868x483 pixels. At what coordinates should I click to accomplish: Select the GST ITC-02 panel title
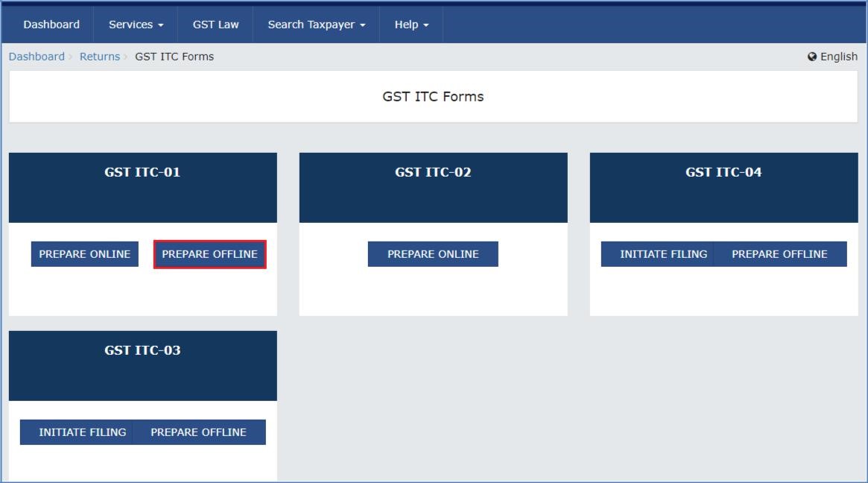point(433,173)
